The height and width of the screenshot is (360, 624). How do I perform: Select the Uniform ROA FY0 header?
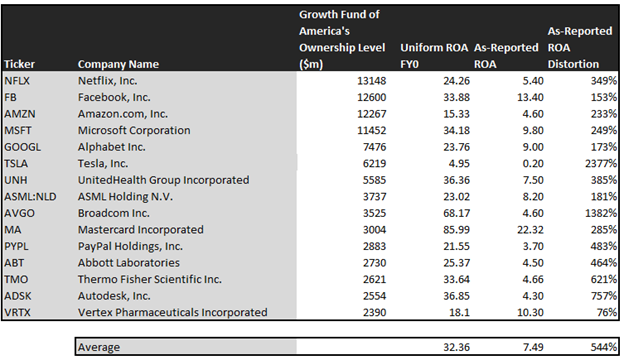(434, 56)
